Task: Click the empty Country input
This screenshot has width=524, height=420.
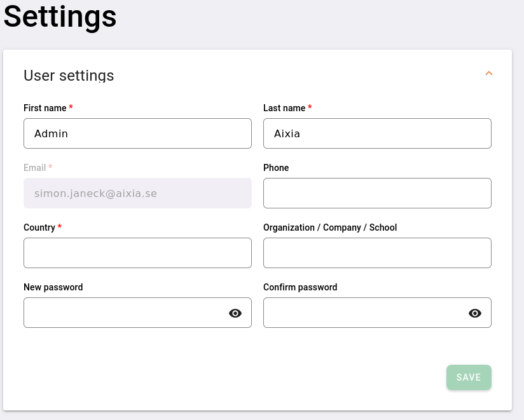Action: click(x=137, y=253)
